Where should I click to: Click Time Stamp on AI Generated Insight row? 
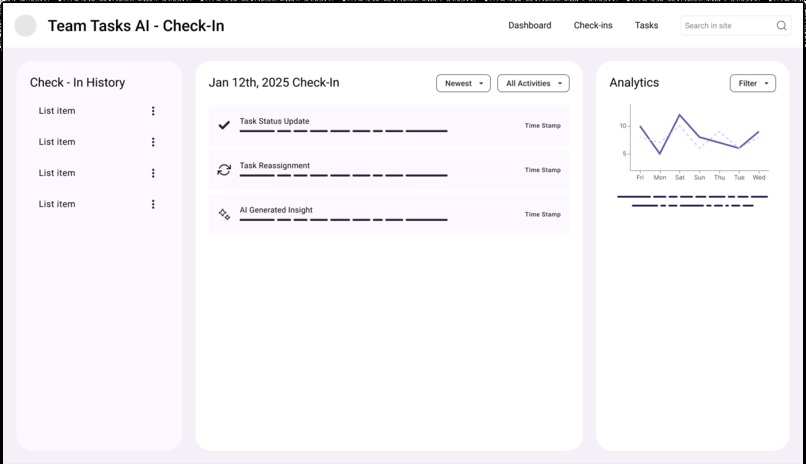[542, 214]
